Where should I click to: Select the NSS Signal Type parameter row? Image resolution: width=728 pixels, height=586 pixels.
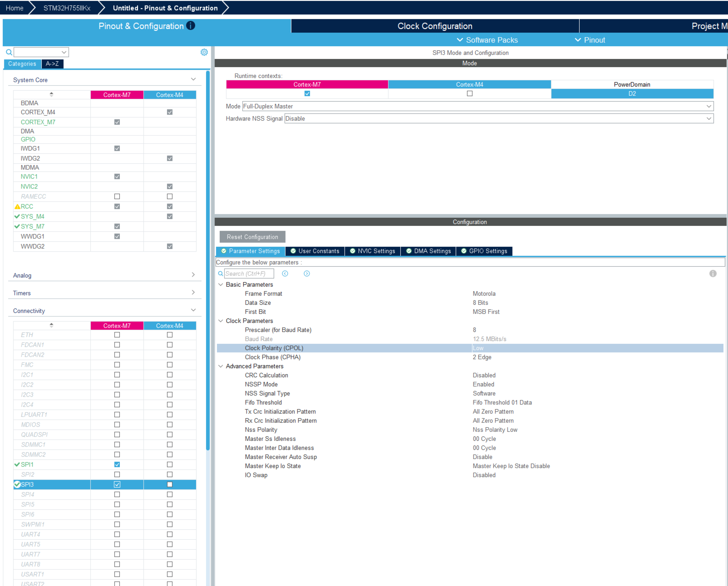point(470,393)
